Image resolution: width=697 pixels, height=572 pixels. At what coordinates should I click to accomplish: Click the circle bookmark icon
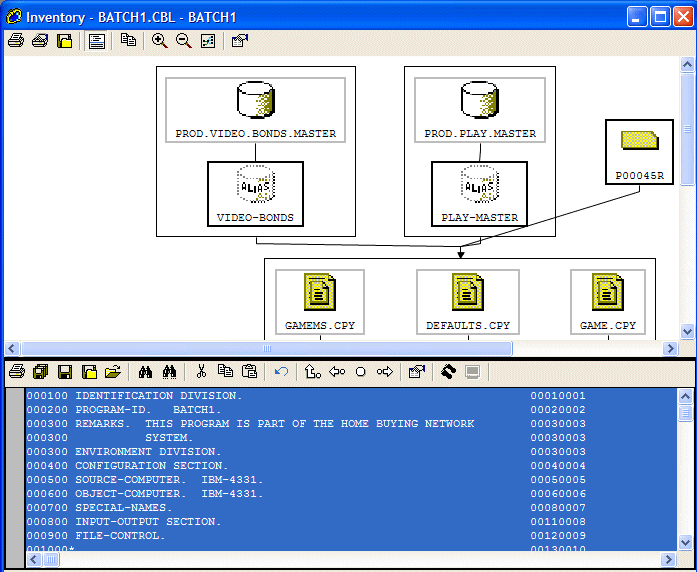[361, 371]
